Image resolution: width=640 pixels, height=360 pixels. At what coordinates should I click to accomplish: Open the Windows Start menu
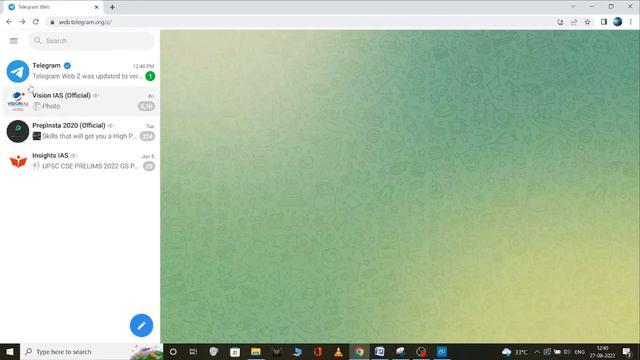pyautogui.click(x=10, y=351)
